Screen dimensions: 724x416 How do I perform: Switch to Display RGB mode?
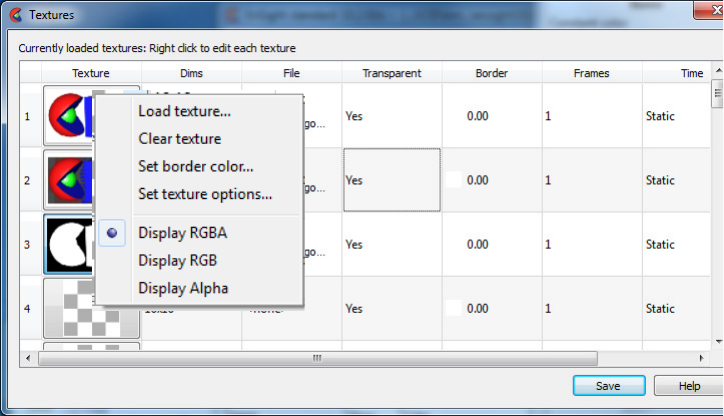177,261
